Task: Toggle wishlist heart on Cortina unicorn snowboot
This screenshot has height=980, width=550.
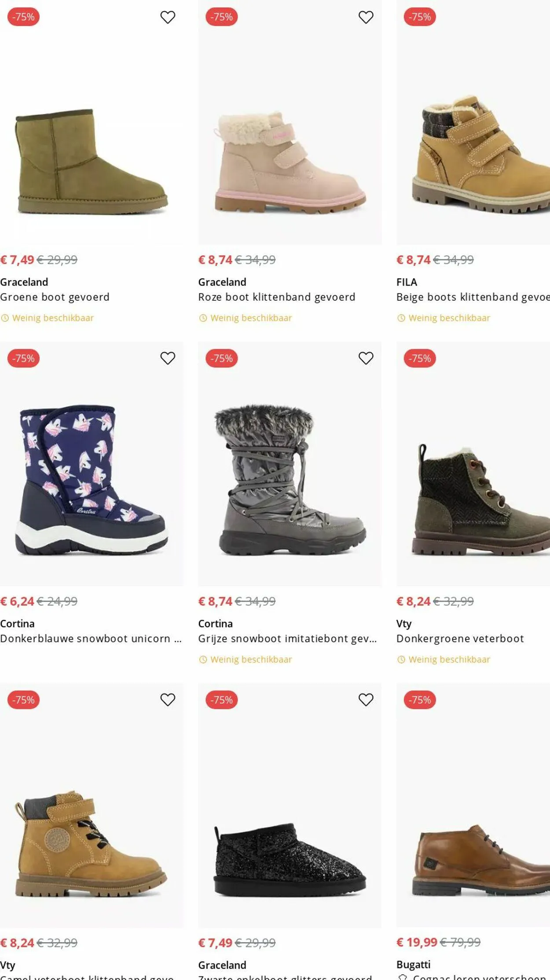Action: [x=168, y=358]
